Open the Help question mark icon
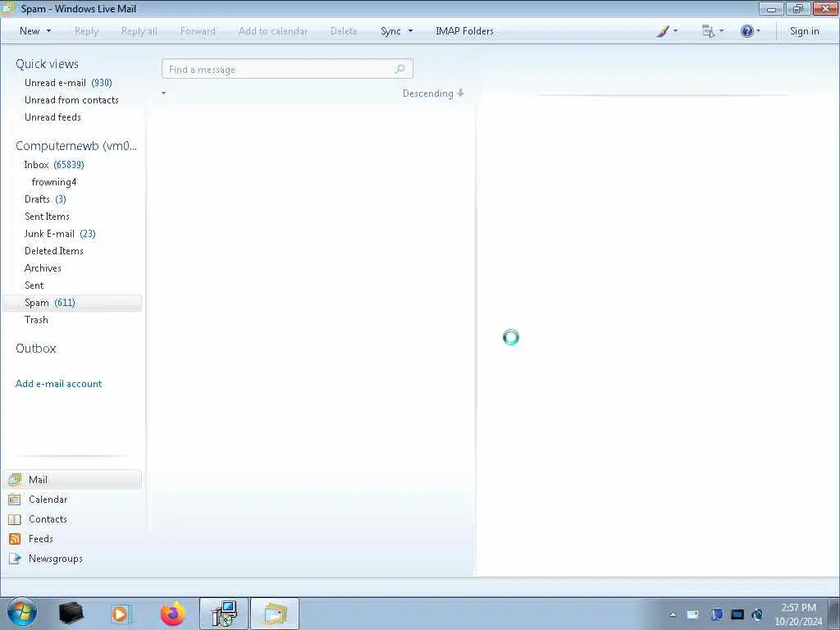 [746, 31]
